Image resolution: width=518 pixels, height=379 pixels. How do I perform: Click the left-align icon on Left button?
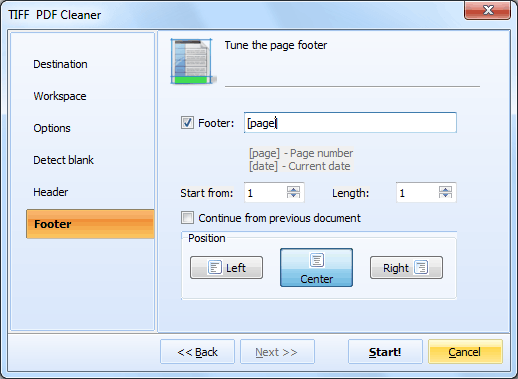coord(215,267)
